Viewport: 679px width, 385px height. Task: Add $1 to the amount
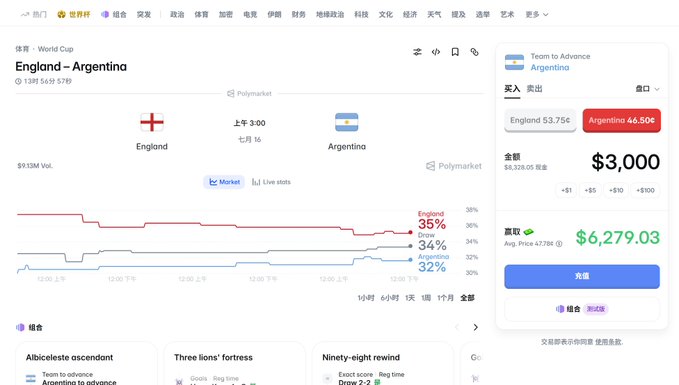[566, 190]
